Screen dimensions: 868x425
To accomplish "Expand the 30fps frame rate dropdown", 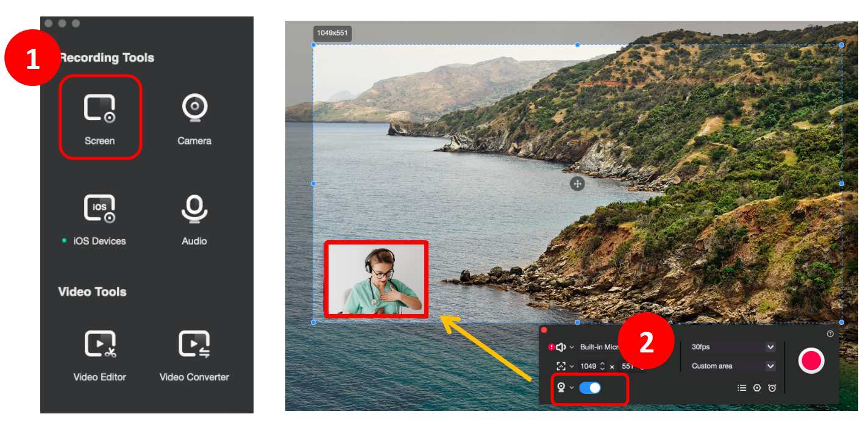I will [x=770, y=347].
